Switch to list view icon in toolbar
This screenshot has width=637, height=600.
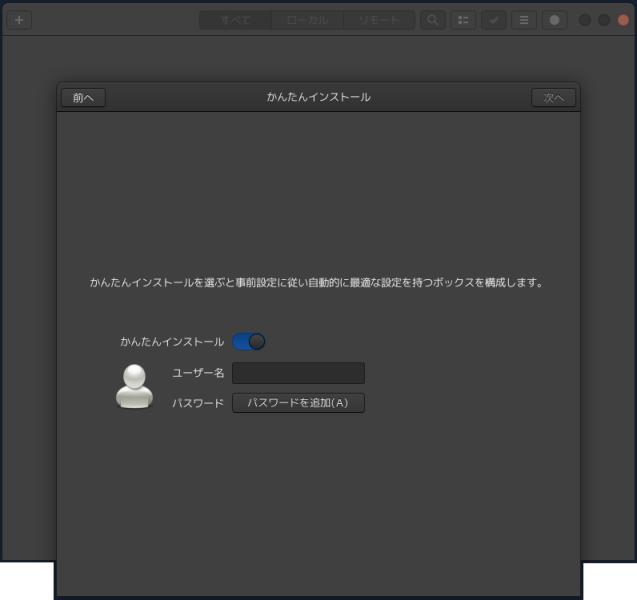(463, 20)
